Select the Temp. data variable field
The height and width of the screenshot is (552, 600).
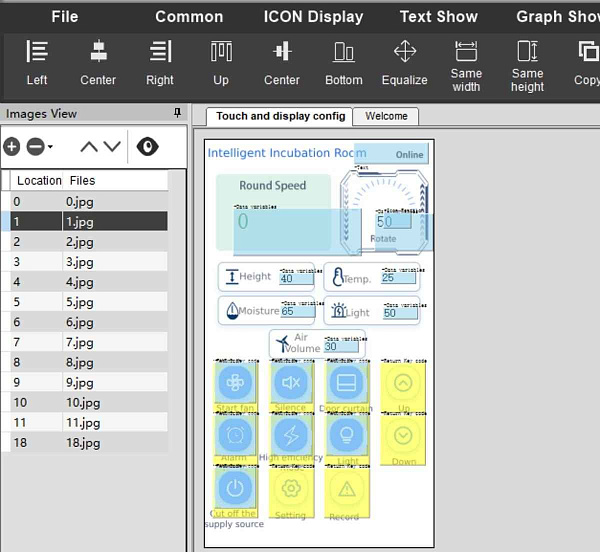pos(398,278)
